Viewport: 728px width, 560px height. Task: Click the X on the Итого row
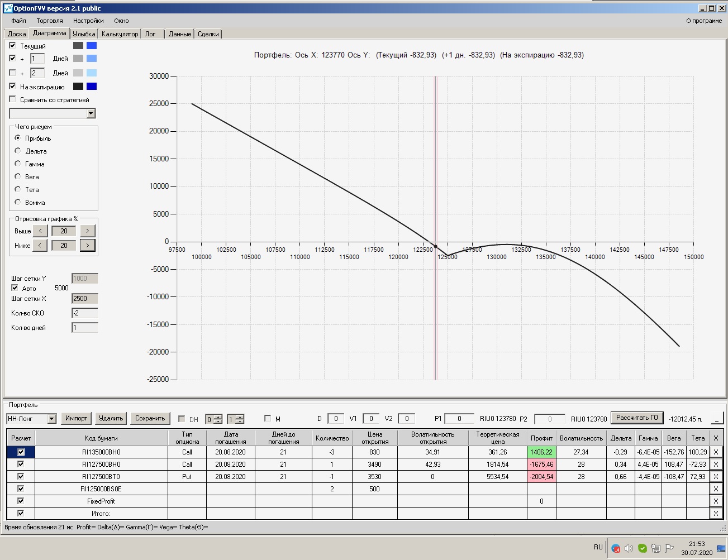click(716, 514)
